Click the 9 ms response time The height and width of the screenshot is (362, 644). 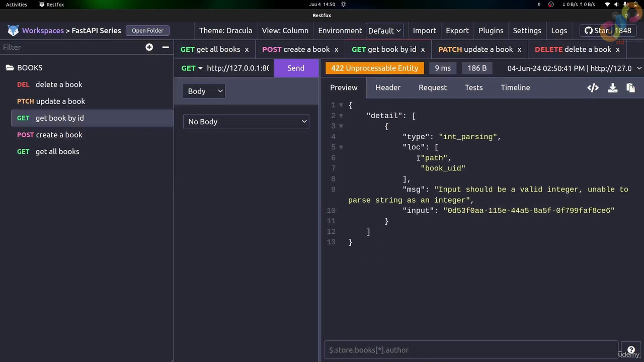click(x=443, y=68)
